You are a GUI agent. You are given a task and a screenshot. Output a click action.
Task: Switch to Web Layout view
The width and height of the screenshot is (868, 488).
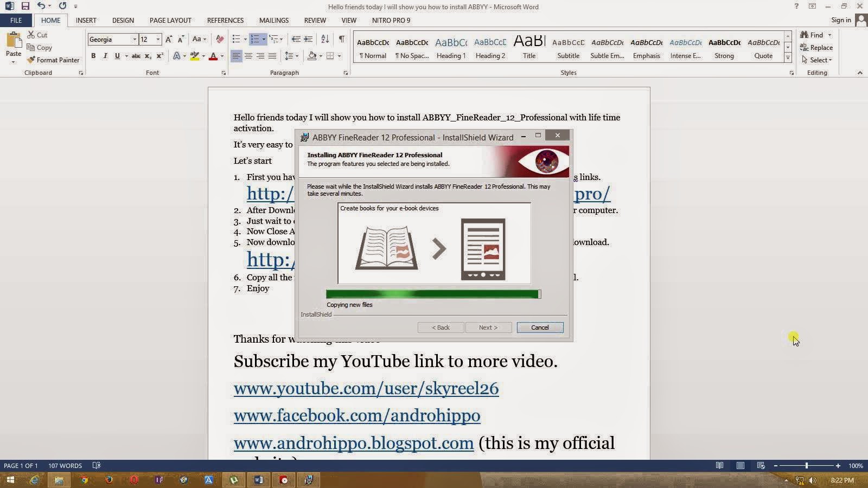coord(761,465)
